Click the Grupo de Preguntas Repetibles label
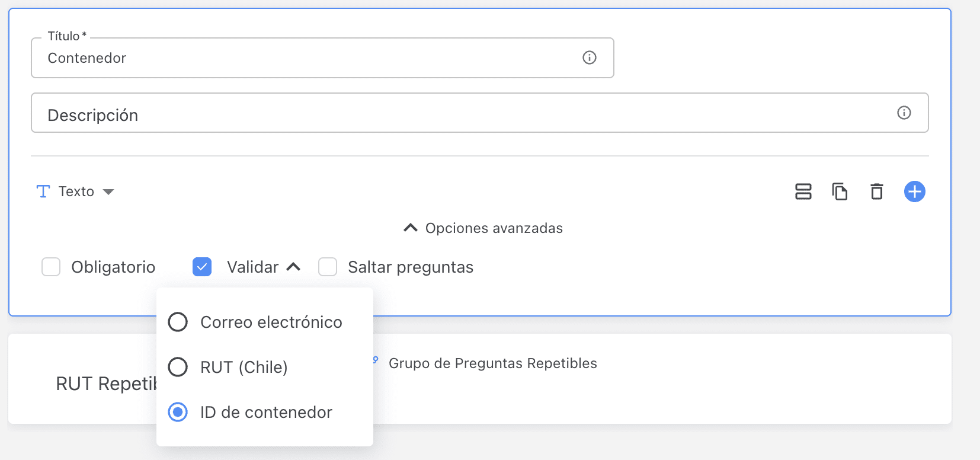 [x=492, y=363]
